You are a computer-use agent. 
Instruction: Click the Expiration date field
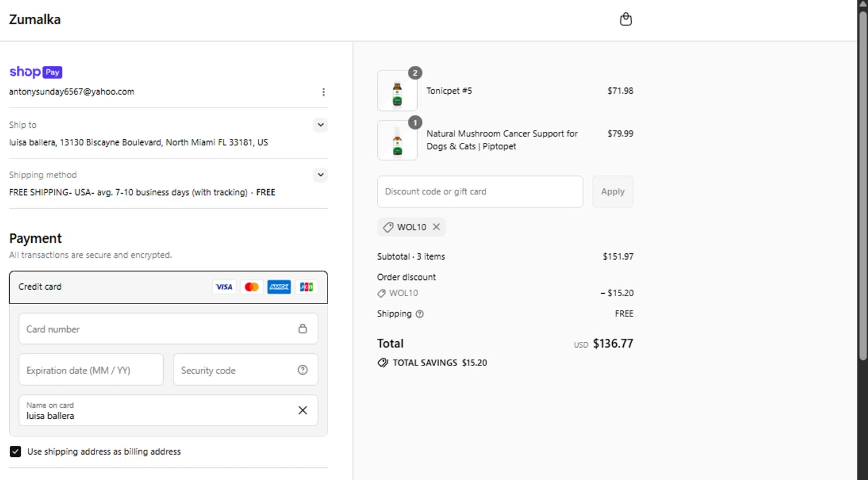point(91,370)
